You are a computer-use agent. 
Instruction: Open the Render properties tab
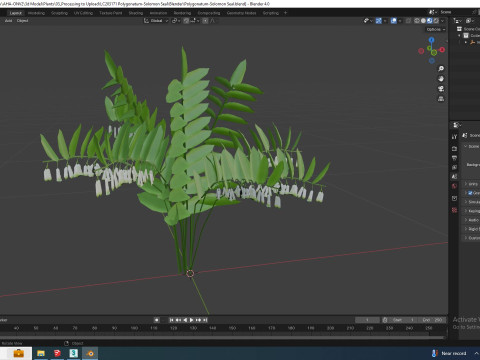click(454, 148)
